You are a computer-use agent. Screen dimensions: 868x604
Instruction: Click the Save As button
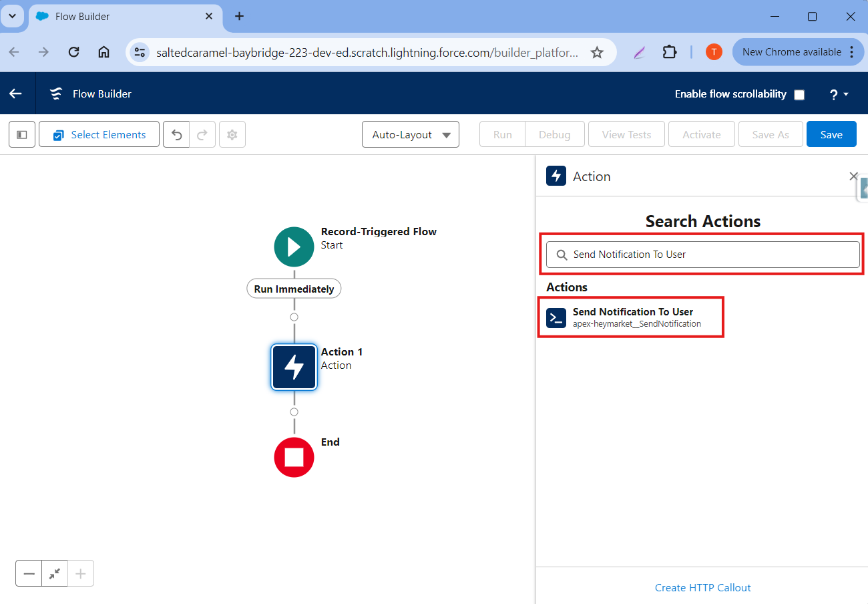[771, 134]
